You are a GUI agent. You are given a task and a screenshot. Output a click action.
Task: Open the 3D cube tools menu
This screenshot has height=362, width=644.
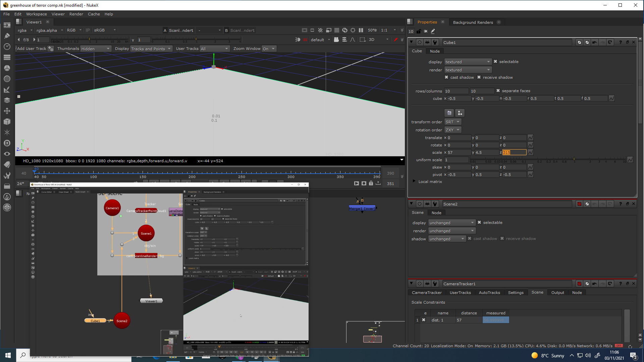tap(7, 122)
